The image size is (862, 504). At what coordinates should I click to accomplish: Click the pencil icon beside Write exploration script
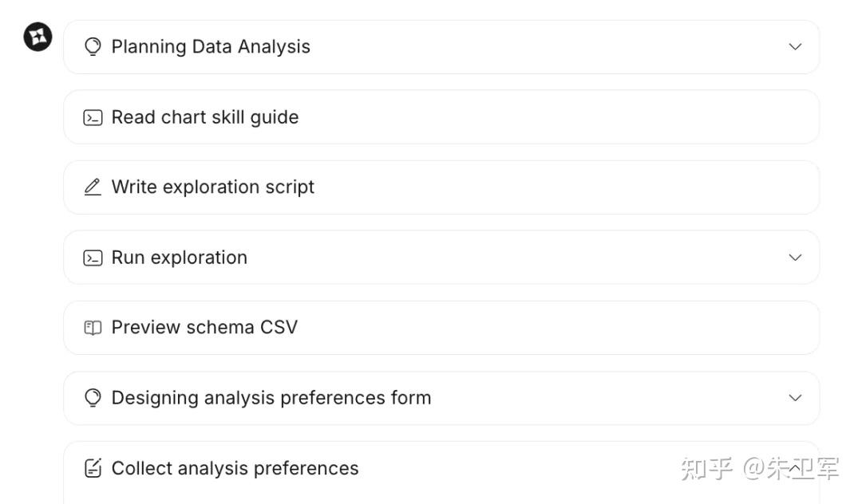93,187
